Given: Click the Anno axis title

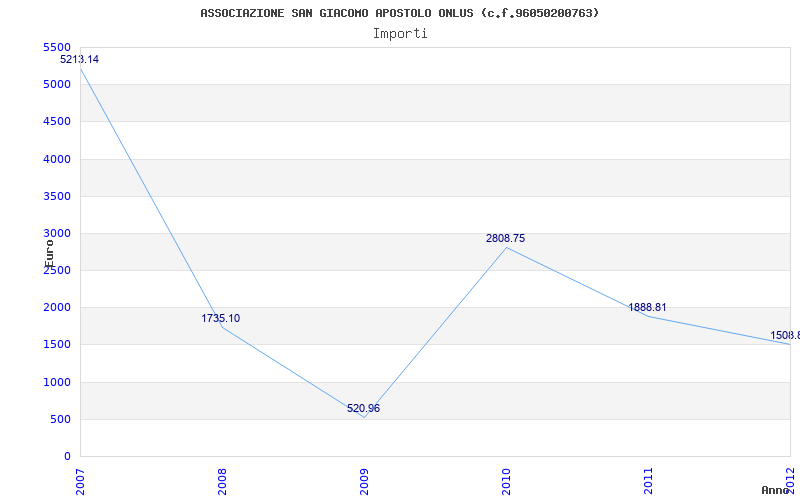Looking at the screenshot, I should 776,490.
